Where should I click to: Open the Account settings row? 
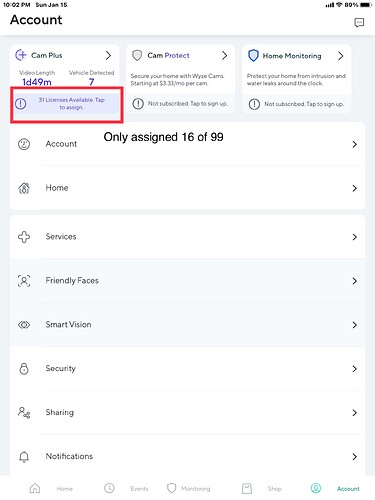tap(187, 144)
